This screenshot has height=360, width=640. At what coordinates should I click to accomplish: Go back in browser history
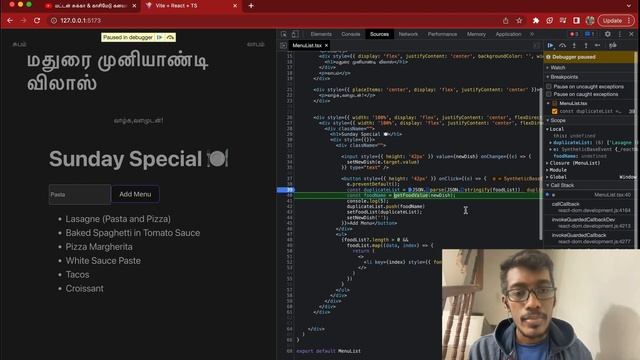10,20
